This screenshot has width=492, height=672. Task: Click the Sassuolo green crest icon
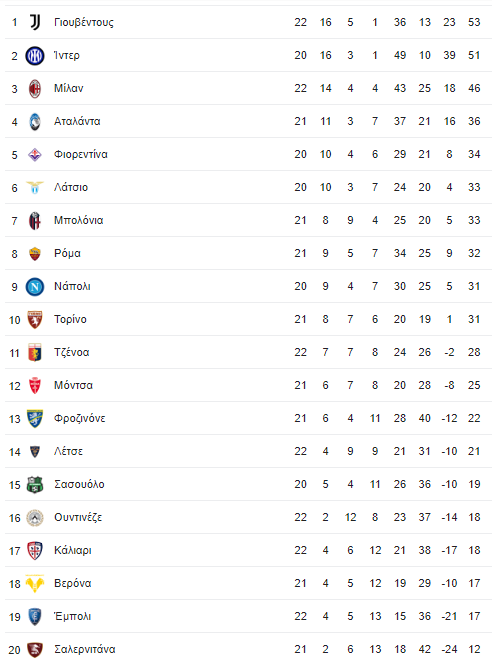35,485
